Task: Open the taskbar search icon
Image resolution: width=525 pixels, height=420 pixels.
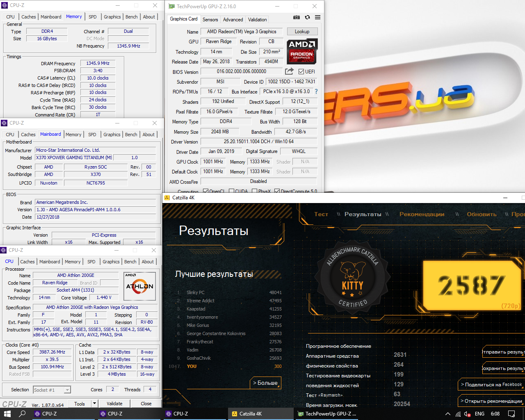Action: [x=23, y=414]
